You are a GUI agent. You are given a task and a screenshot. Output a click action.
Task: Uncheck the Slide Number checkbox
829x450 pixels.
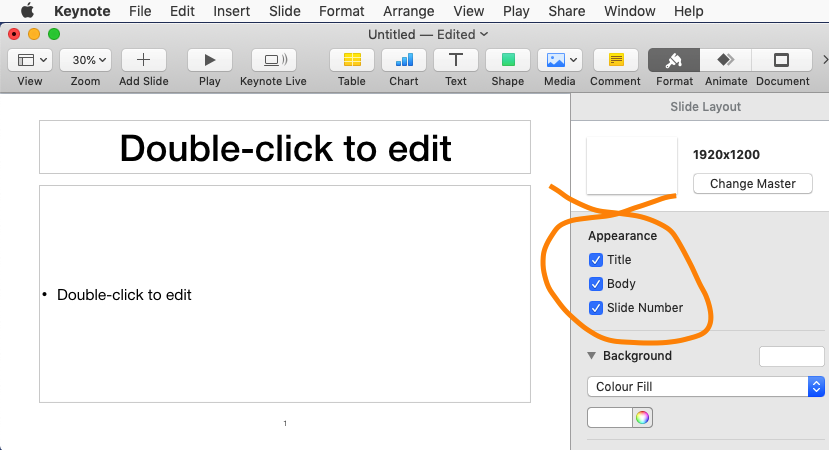pyautogui.click(x=596, y=308)
